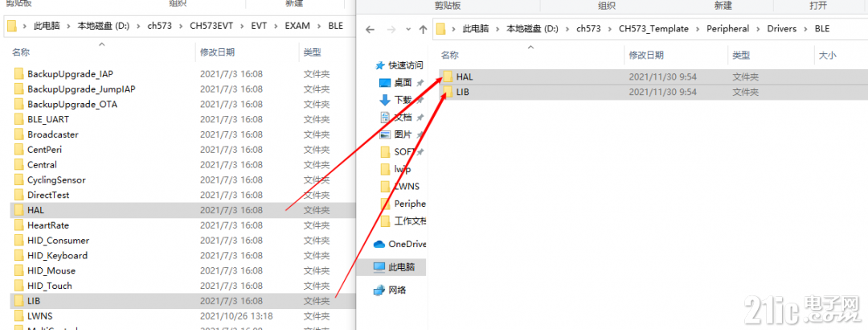
Task: Open recent locations dropdown beside forward arrow
Action: click(x=407, y=30)
